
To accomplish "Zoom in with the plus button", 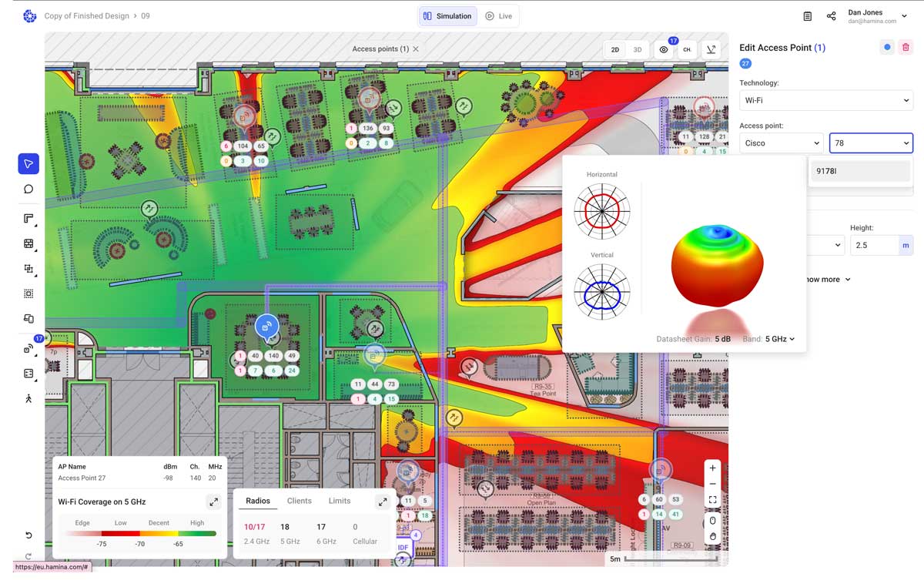I will [712, 468].
